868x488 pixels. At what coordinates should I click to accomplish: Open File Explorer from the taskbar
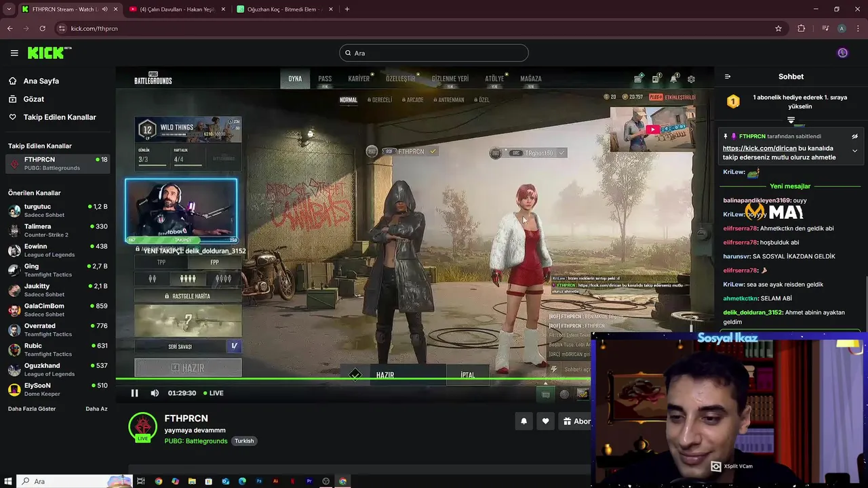tap(192, 481)
